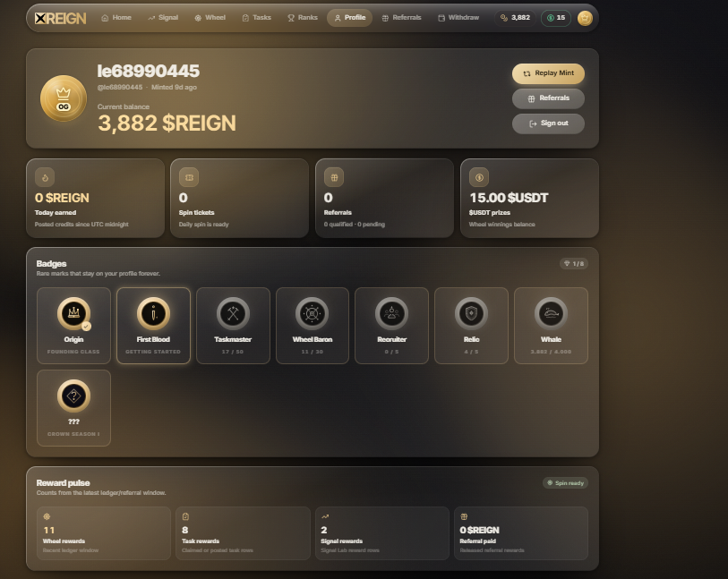The height and width of the screenshot is (579, 728).
Task: Click the 15 USDT balance pill
Action: coord(556,18)
